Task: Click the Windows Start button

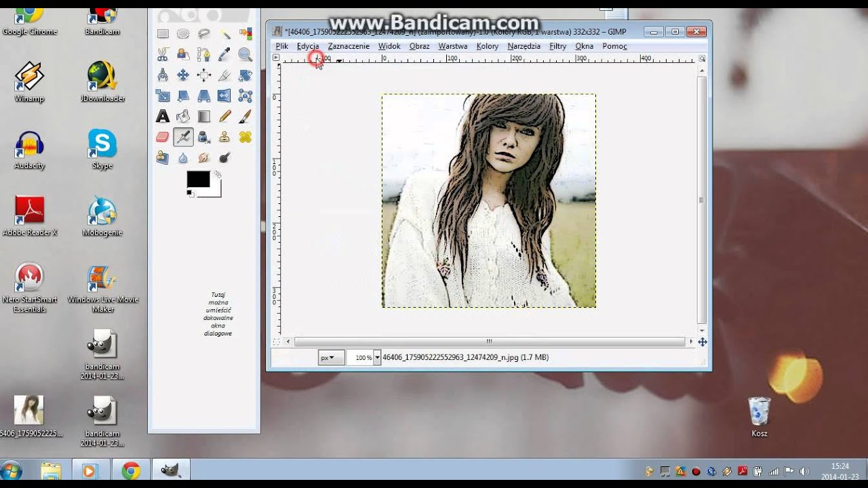Action: point(12,470)
